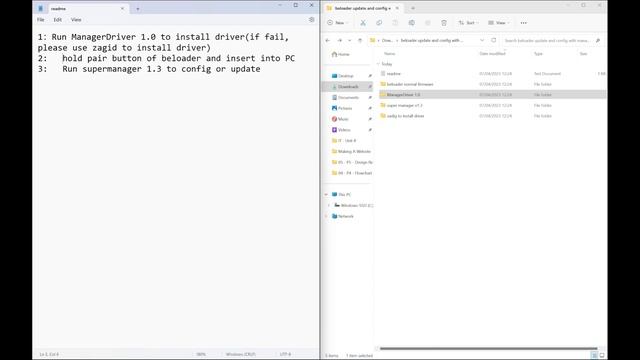Viewport: 640px width, 360px height.
Task: Open the 'Making A Website' pinned folder
Action: pyautogui.click(x=351, y=151)
